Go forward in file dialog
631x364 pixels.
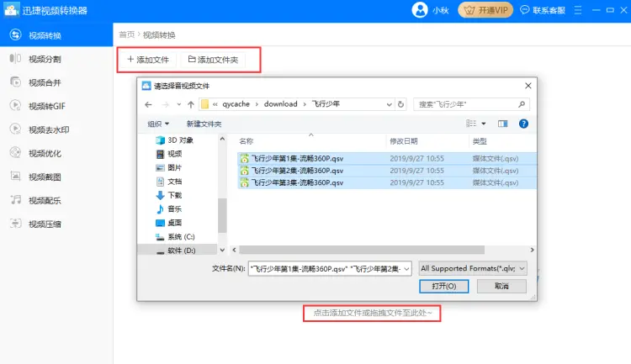(165, 104)
